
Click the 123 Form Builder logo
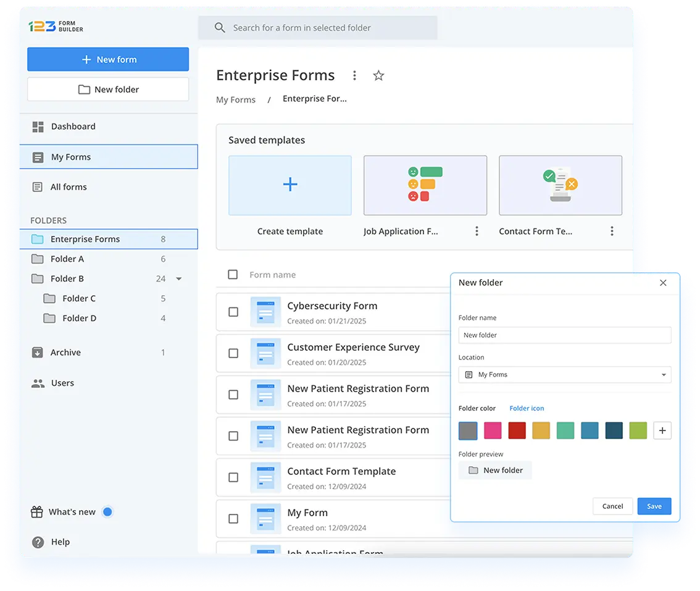tap(56, 27)
